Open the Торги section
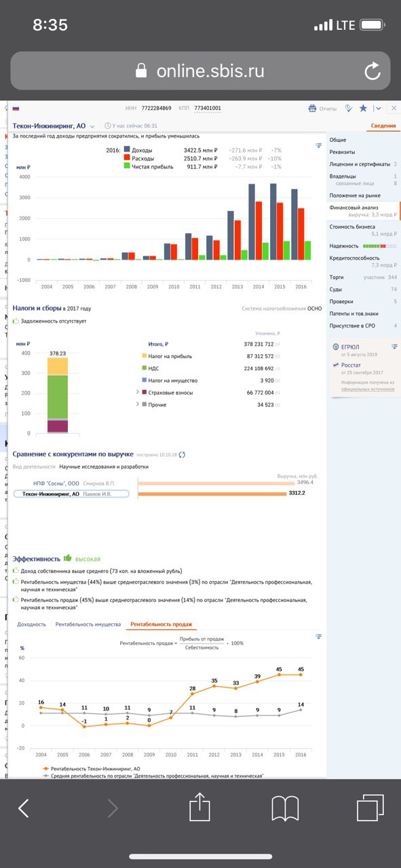This screenshot has width=401, height=868. tap(337, 277)
